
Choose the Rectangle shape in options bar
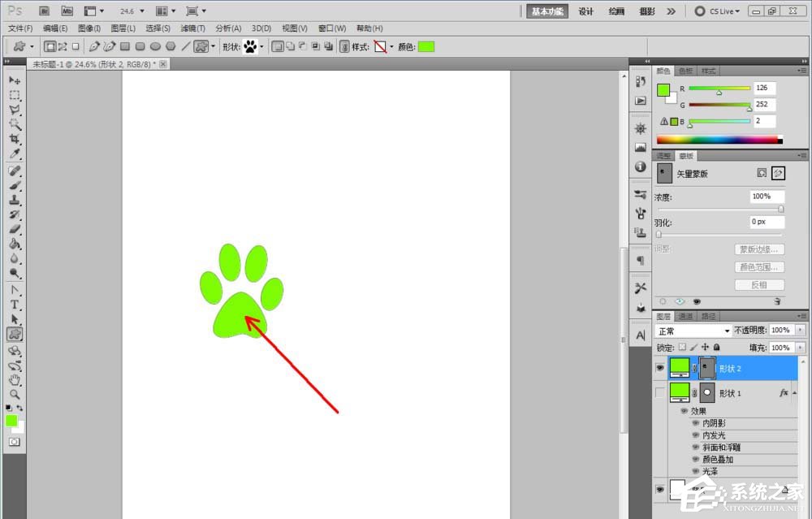tap(125, 46)
